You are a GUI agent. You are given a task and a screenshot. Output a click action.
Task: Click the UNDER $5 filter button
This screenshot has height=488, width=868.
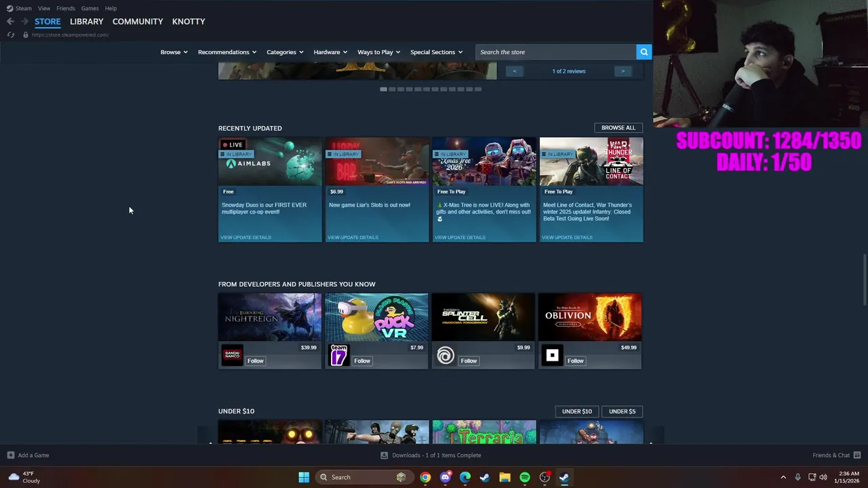(622, 411)
